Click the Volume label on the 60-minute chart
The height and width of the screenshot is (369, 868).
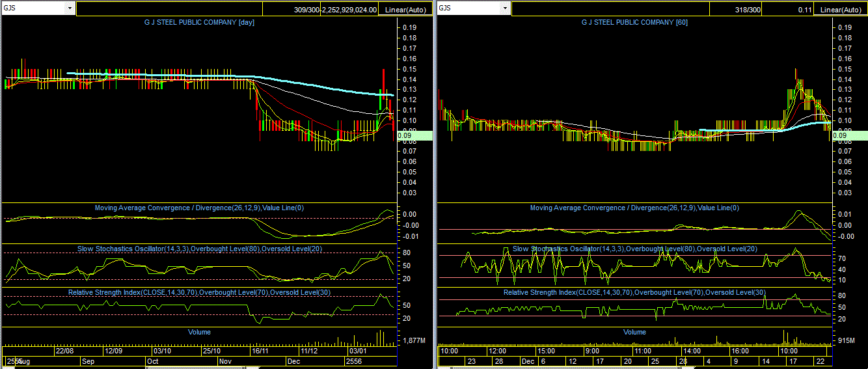click(634, 332)
